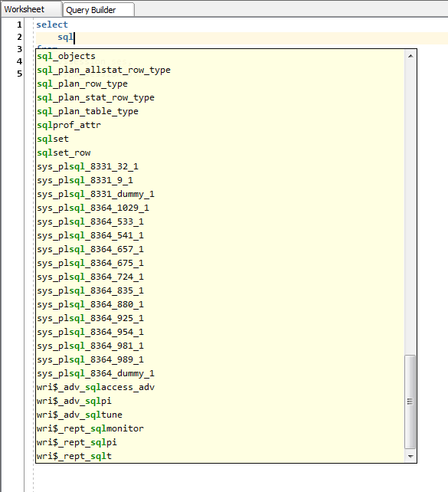The width and height of the screenshot is (448, 492).
Task: Click line number 1 in the gutter
Action: (19, 25)
